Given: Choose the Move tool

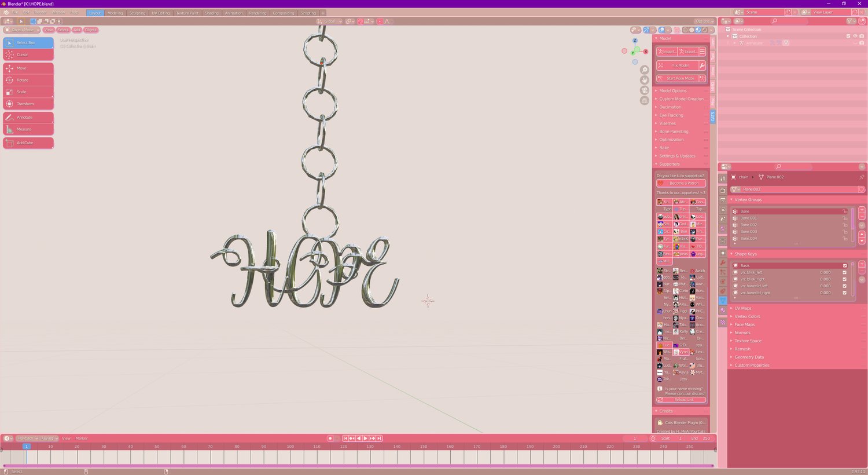Looking at the screenshot, I should pyautogui.click(x=28, y=68).
